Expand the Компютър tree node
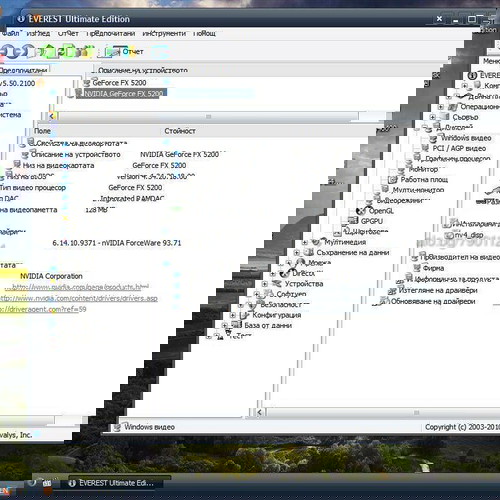This screenshot has width=500, height=500. tap(465, 86)
